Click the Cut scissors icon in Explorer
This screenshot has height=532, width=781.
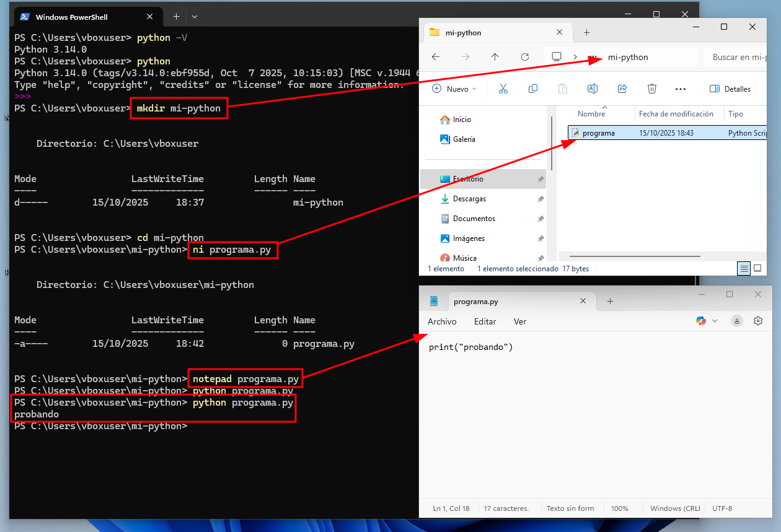tap(503, 89)
